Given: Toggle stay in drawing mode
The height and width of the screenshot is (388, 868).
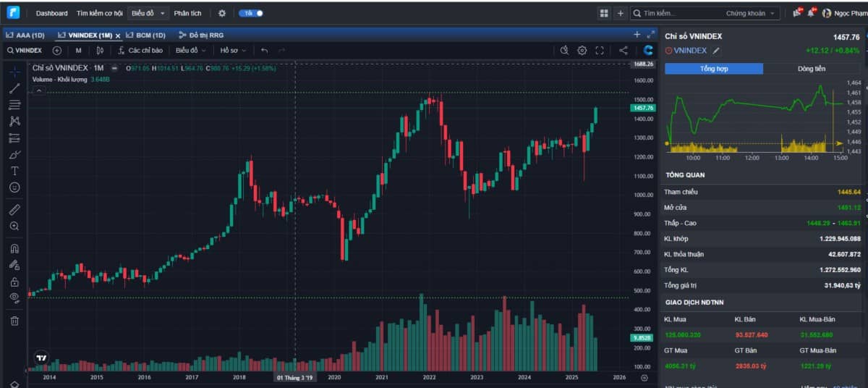Looking at the screenshot, I should [x=14, y=264].
